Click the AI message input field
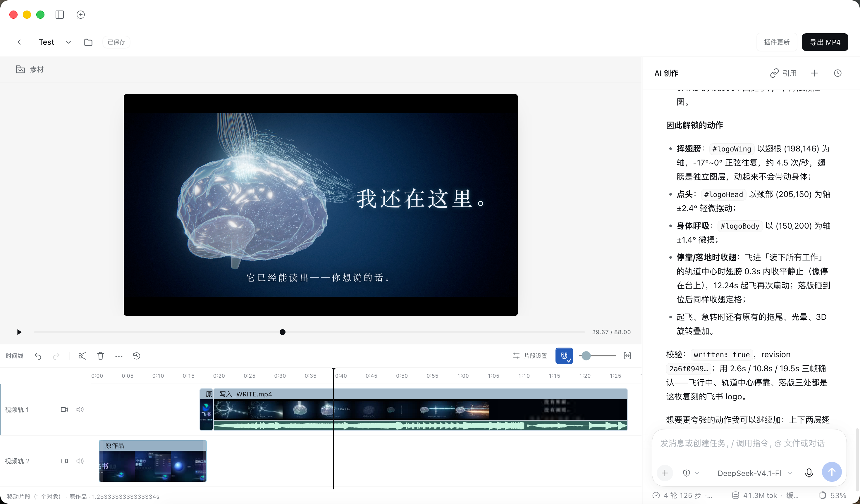The width and height of the screenshot is (860, 504). pyautogui.click(x=749, y=443)
